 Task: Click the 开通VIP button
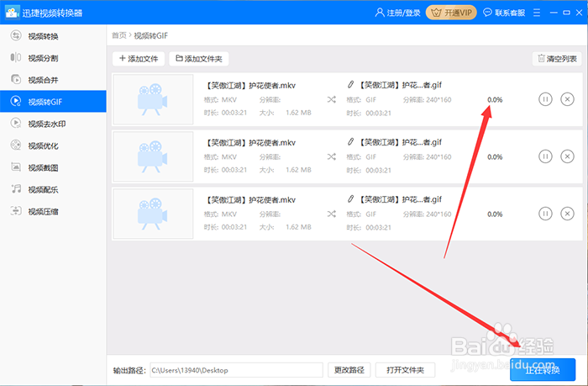pyautogui.click(x=451, y=13)
